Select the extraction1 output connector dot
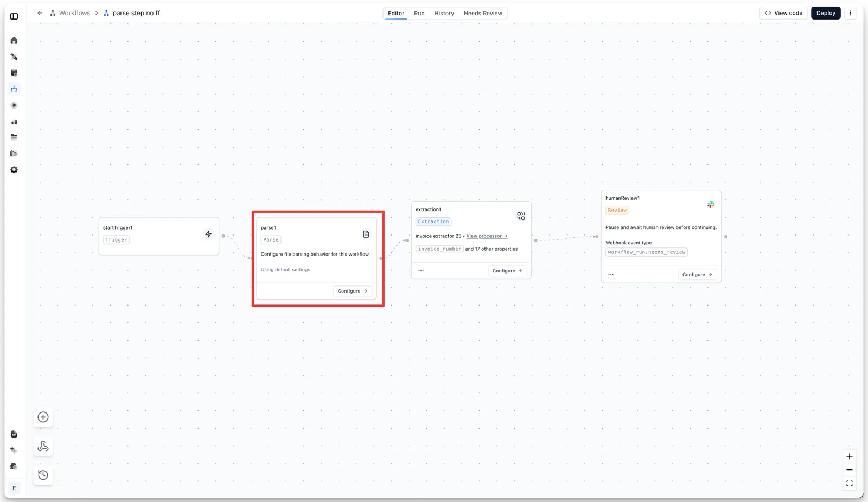Screen dimensions: 868x502 tap(535, 240)
